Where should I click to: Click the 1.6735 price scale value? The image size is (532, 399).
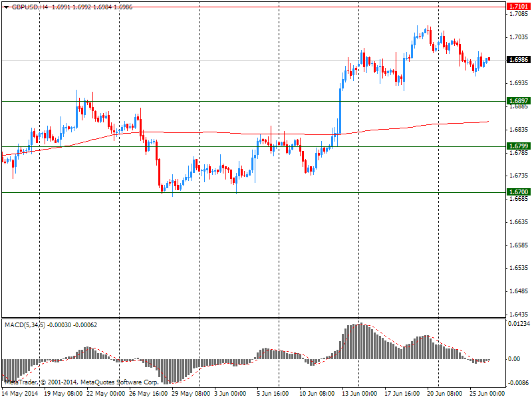pos(519,176)
